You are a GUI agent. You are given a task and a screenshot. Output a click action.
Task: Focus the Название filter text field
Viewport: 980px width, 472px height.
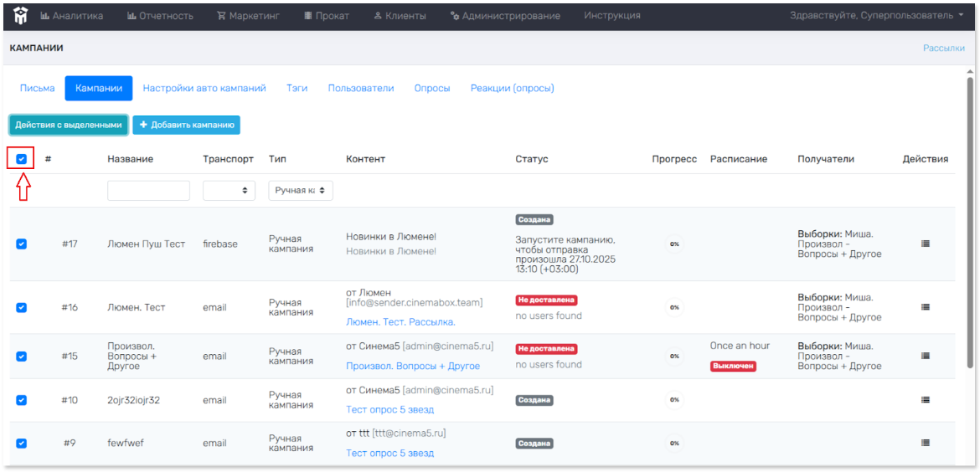pyautogui.click(x=148, y=191)
